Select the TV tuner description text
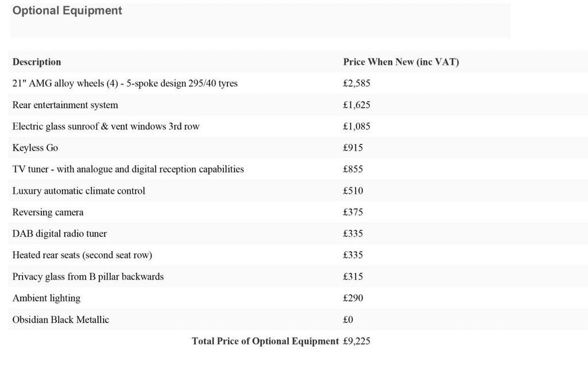The image size is (588, 369). pyautogui.click(x=128, y=170)
